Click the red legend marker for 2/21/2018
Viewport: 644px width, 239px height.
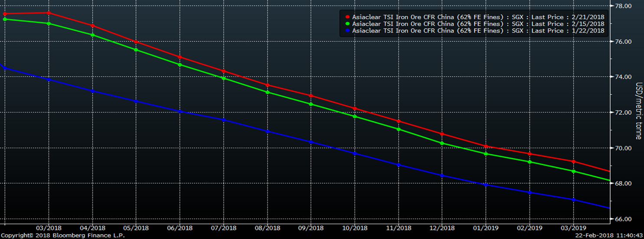coord(347,17)
